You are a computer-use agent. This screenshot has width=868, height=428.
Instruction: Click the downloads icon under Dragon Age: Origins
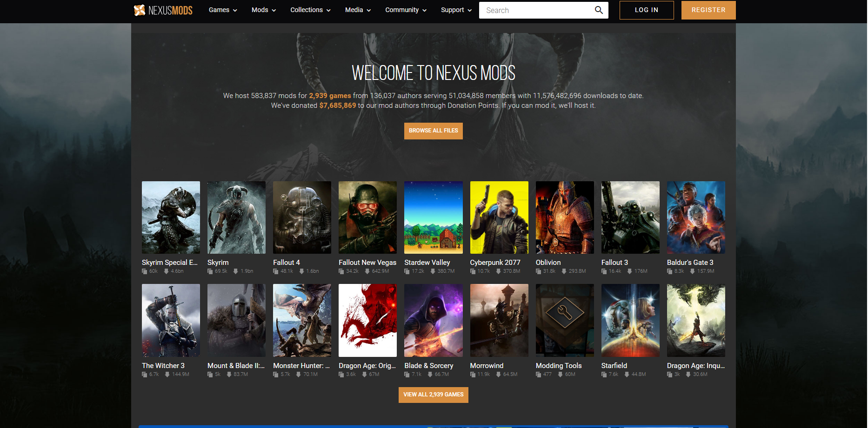364,375
